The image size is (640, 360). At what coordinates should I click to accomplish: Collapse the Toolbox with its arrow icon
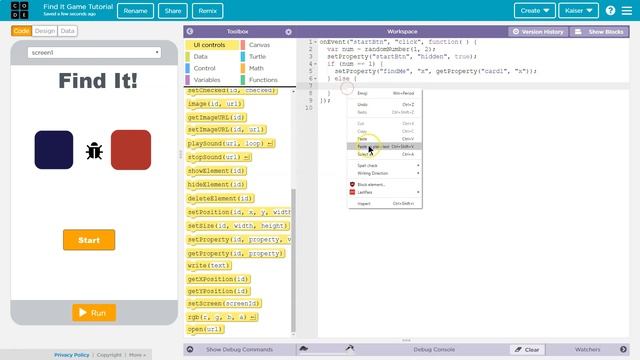[x=190, y=31]
